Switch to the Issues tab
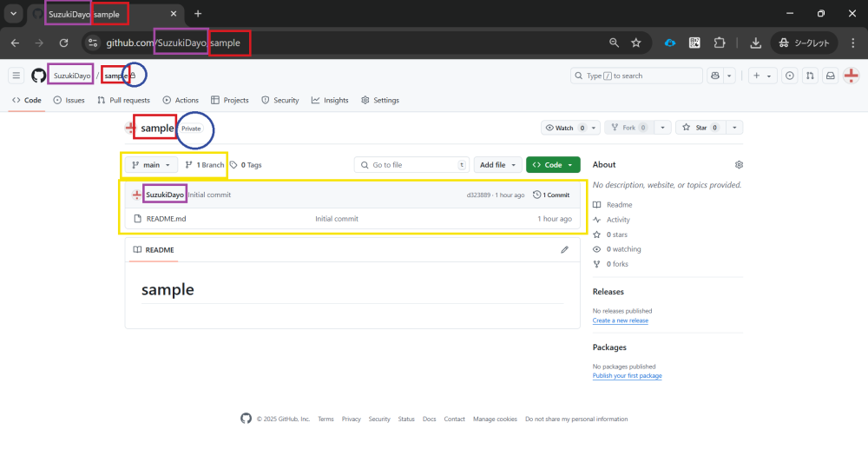 [69, 100]
